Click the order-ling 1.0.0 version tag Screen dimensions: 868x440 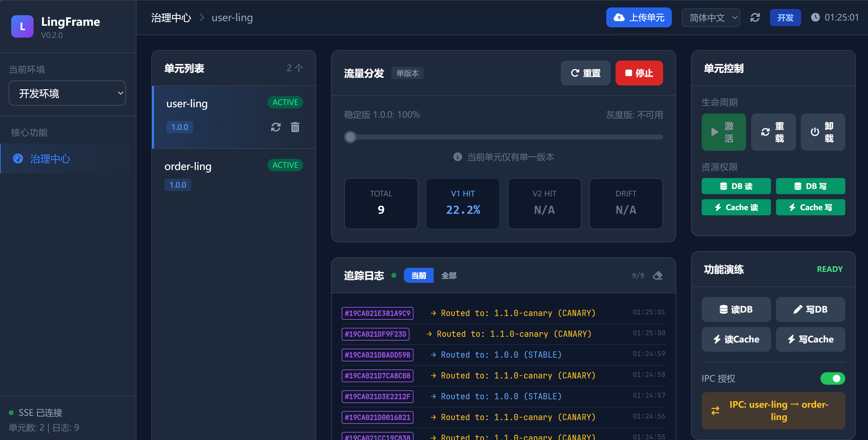(178, 185)
